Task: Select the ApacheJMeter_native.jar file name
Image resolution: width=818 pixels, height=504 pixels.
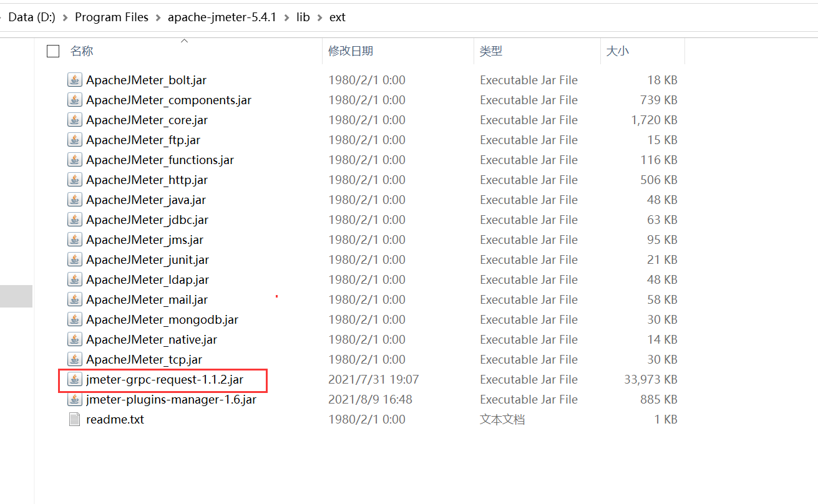Action: point(152,339)
